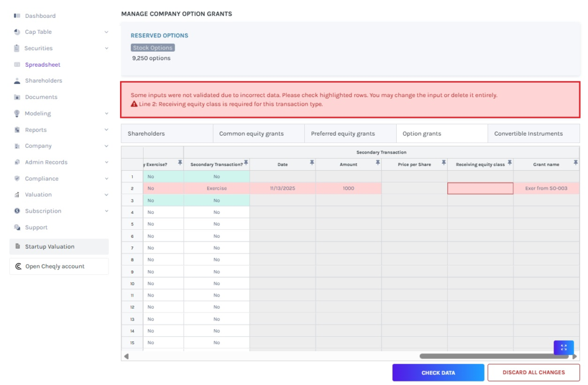Viewport: 588px width, 385px height.
Task: Select the Secondary Transaction cell in row 1
Action: [216, 176]
